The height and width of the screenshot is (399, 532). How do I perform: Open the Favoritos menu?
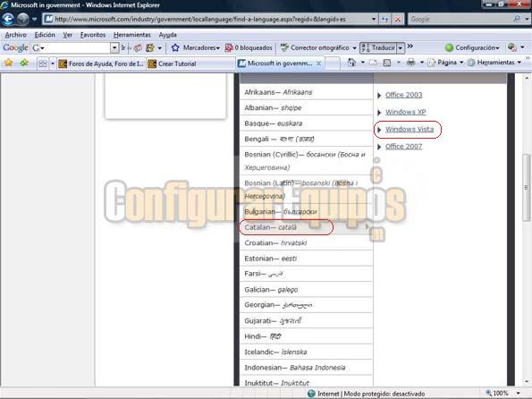tap(93, 35)
